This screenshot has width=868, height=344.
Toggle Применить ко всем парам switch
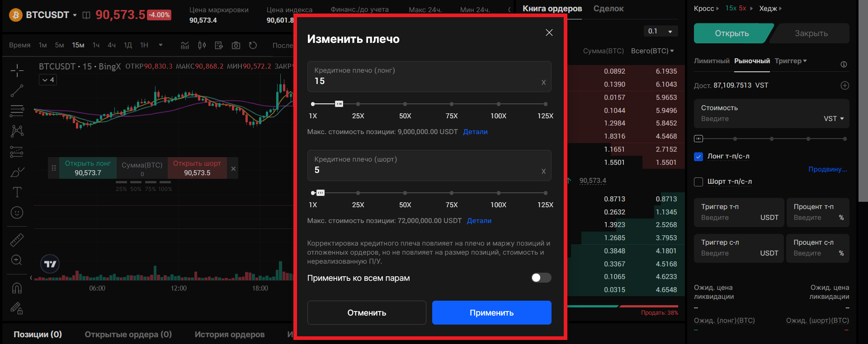pos(541,278)
